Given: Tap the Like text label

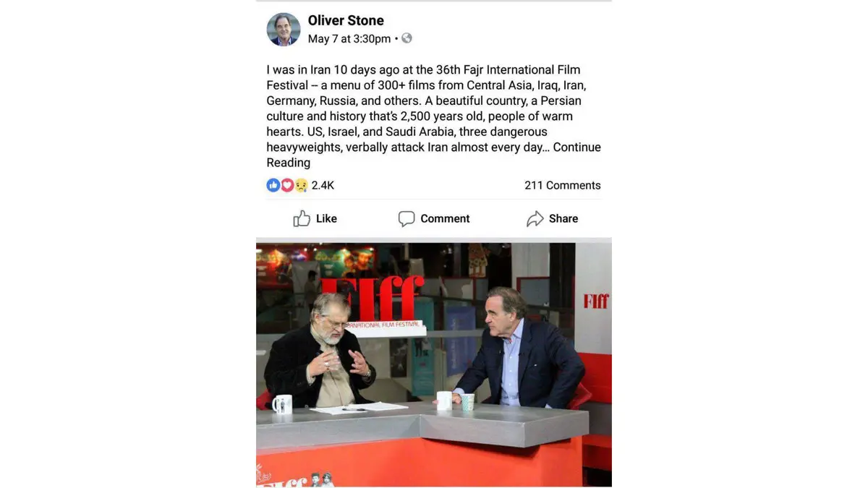Looking at the screenshot, I should click(x=326, y=218).
